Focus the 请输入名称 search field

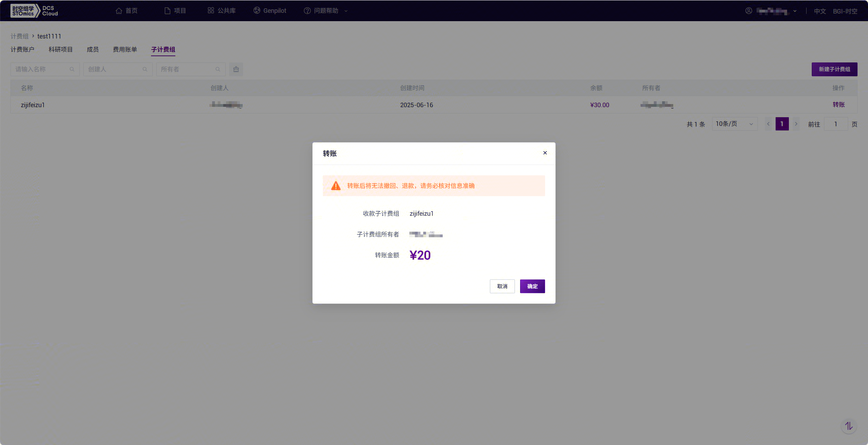45,69
